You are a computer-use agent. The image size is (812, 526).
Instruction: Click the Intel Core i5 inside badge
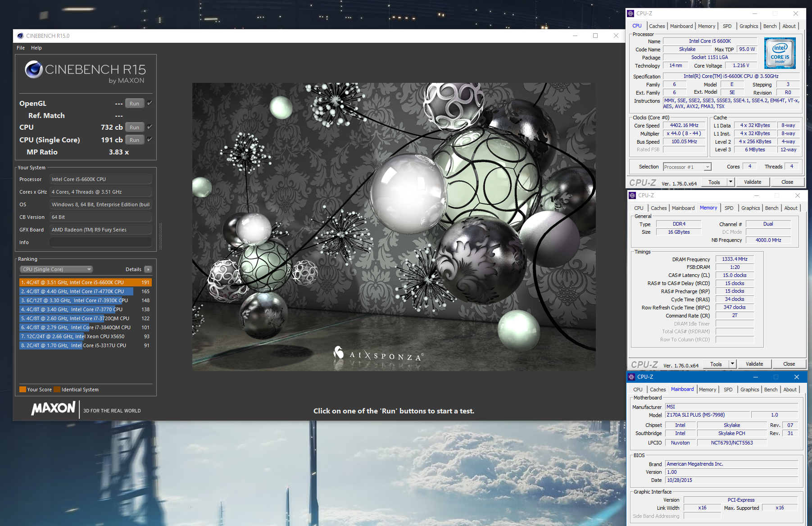coord(780,53)
